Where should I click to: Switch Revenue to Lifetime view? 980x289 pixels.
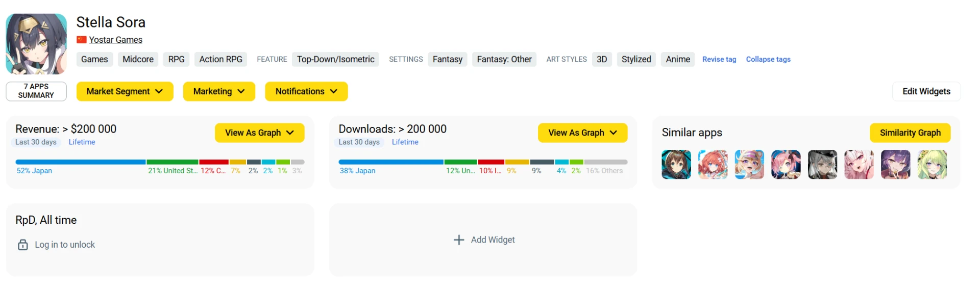point(82,142)
